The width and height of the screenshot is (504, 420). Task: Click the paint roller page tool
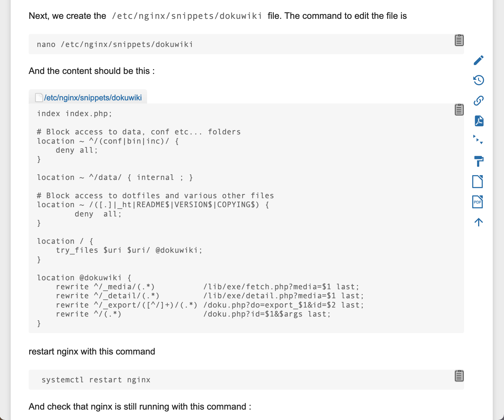[x=478, y=161]
